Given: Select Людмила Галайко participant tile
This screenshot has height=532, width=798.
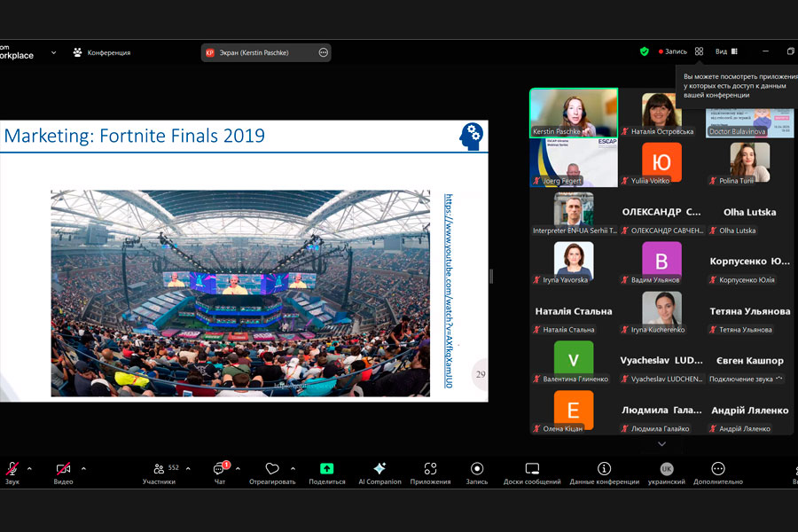Looking at the screenshot, I should coord(661,411).
